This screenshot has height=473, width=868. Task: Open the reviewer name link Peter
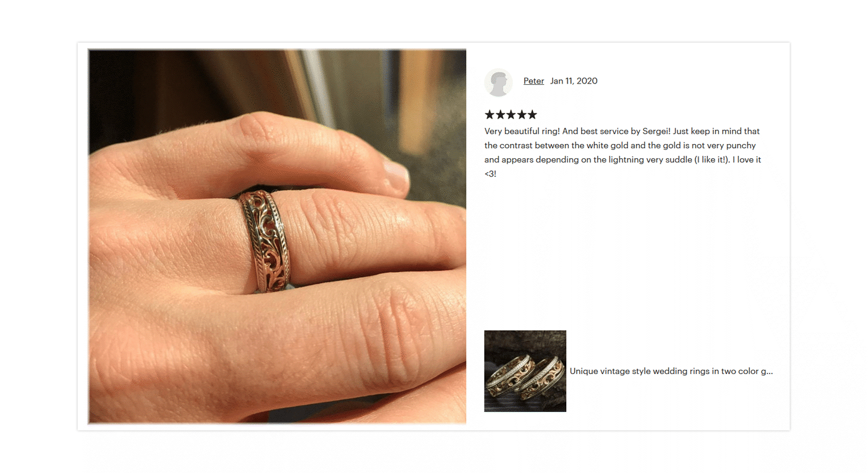[534, 81]
